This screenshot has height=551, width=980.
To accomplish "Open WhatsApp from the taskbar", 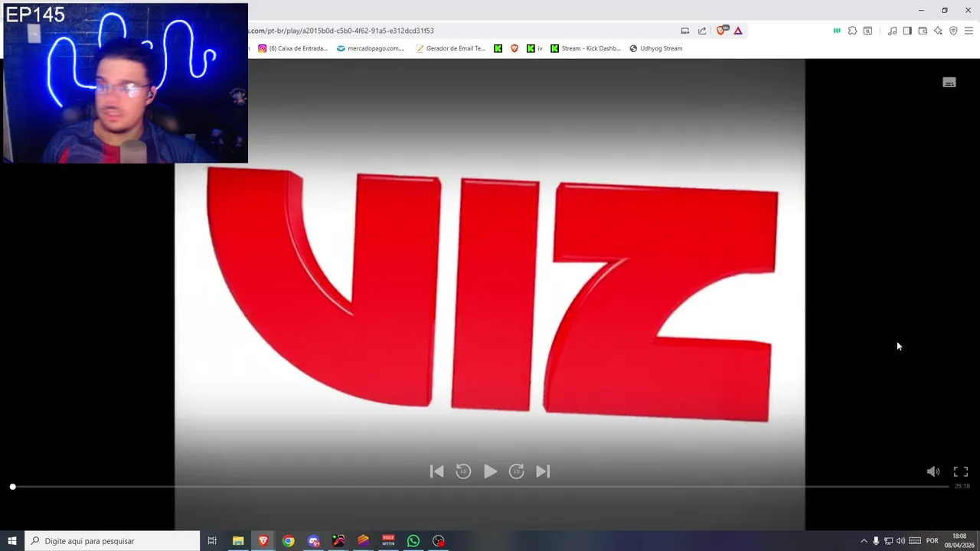I will pyautogui.click(x=413, y=541).
